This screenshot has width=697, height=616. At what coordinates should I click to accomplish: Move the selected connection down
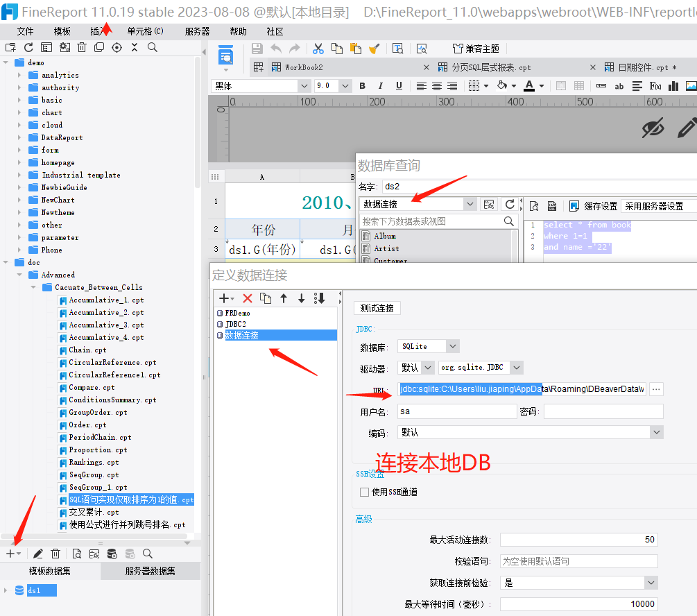click(302, 298)
